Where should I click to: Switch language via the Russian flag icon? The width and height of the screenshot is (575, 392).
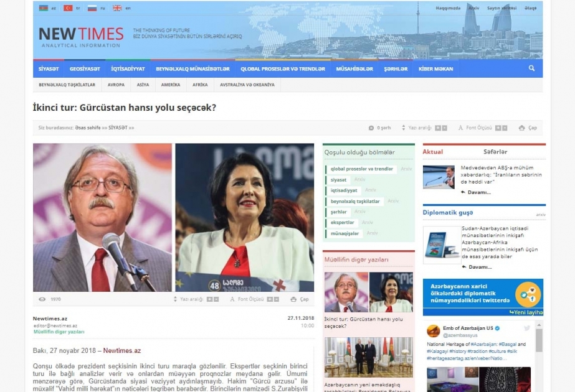point(92,8)
